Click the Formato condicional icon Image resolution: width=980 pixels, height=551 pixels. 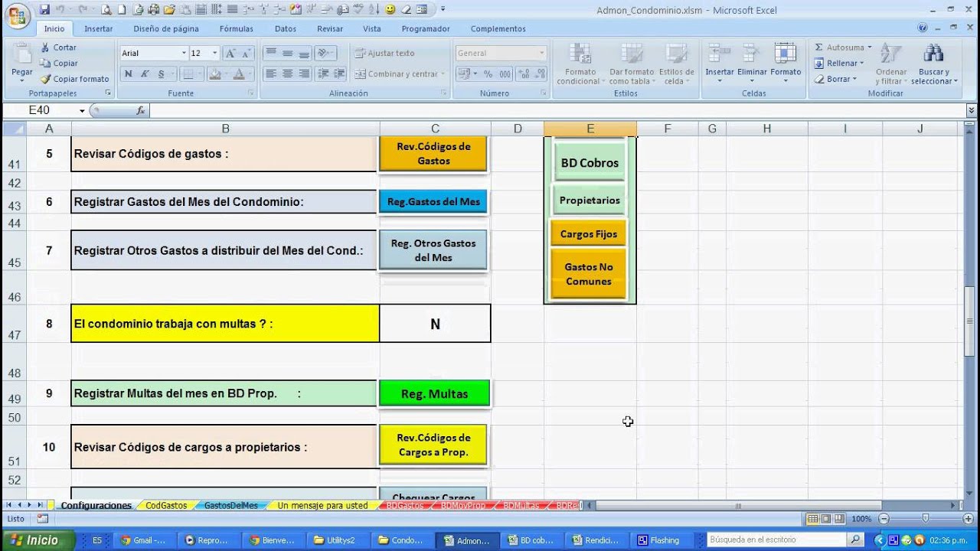[x=580, y=55]
